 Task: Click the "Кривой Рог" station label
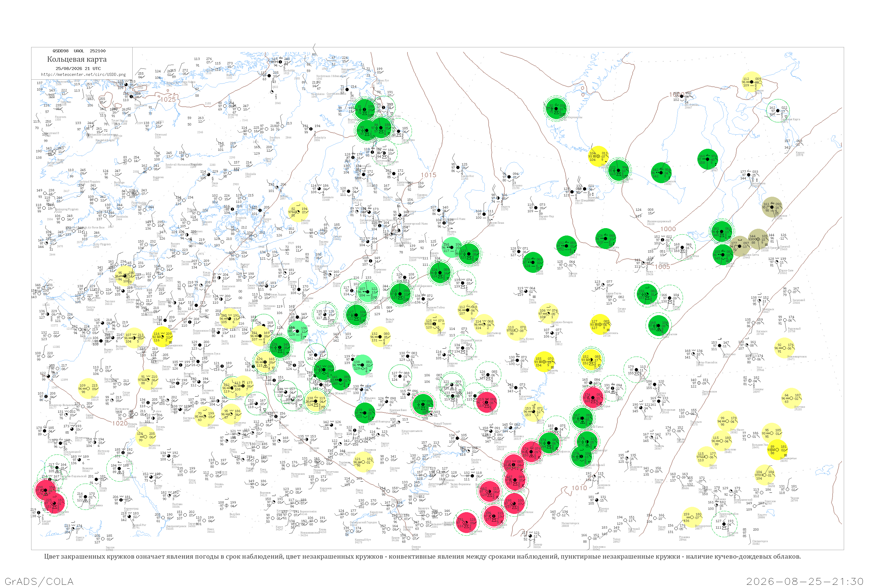pos(139,525)
